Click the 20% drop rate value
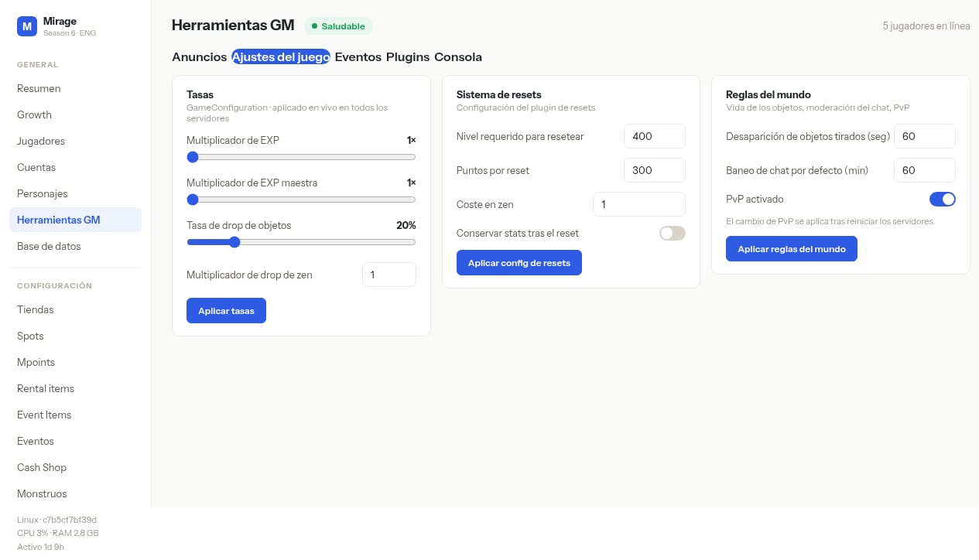The image size is (979, 560). tap(406, 226)
